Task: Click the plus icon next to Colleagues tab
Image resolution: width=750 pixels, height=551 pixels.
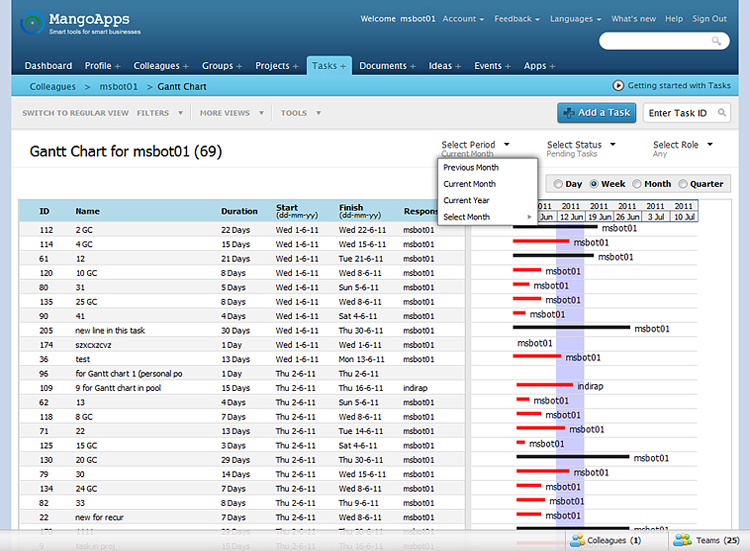Action: coord(186,66)
